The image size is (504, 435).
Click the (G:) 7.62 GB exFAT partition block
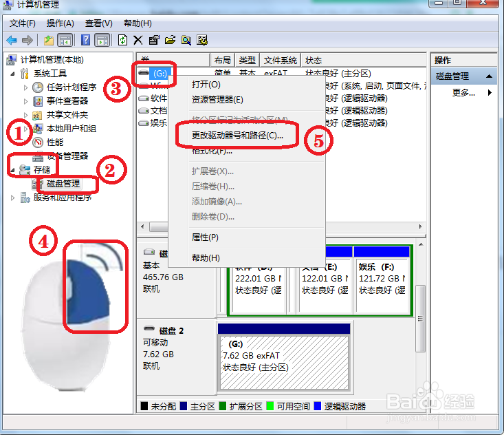tap(284, 356)
